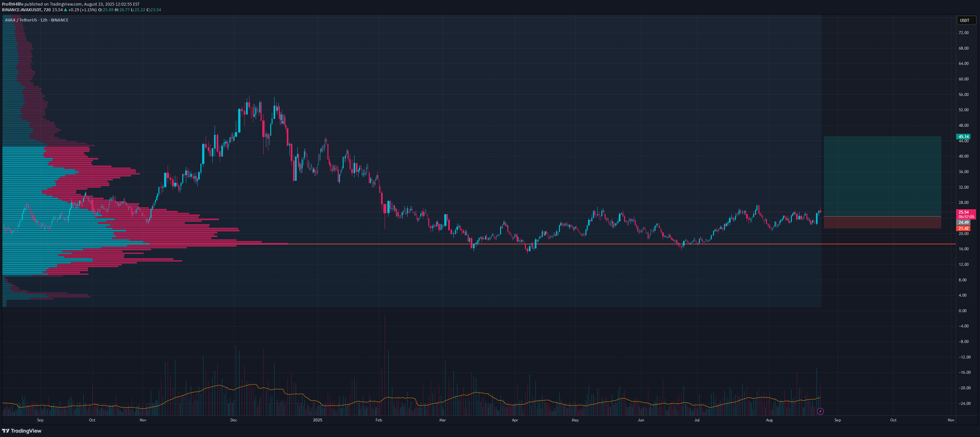Click the 0.00 price axis label
The height and width of the screenshot is (437, 980).
point(962,311)
